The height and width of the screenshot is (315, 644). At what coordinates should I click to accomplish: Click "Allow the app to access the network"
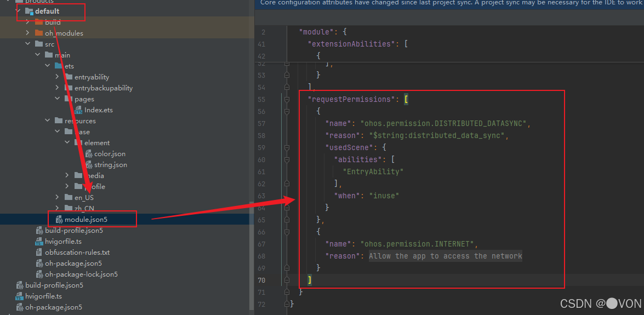tap(446, 256)
